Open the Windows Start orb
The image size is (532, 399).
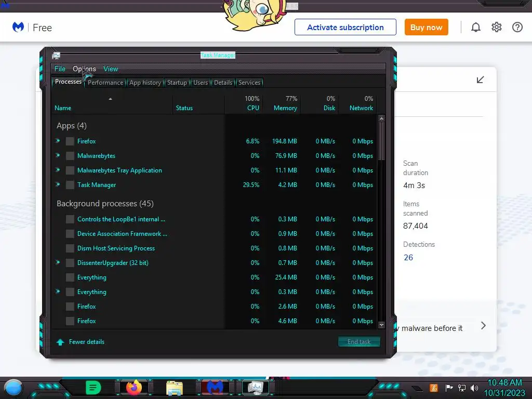(x=14, y=388)
